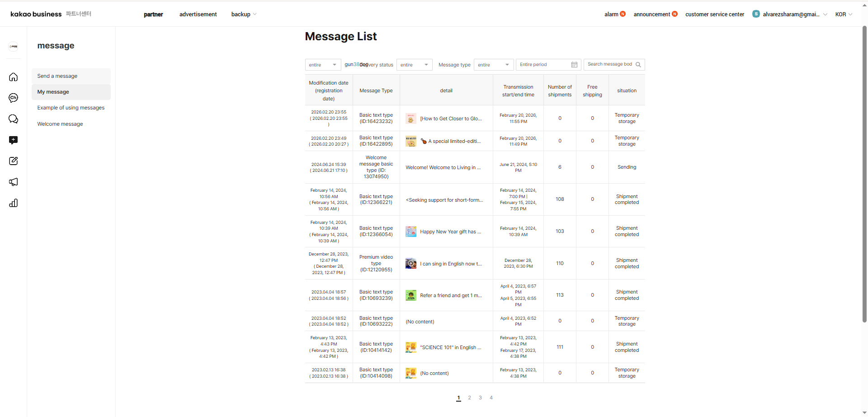Select the message-plus icon in the sidebar
868x417 pixels.
pyautogui.click(x=14, y=140)
